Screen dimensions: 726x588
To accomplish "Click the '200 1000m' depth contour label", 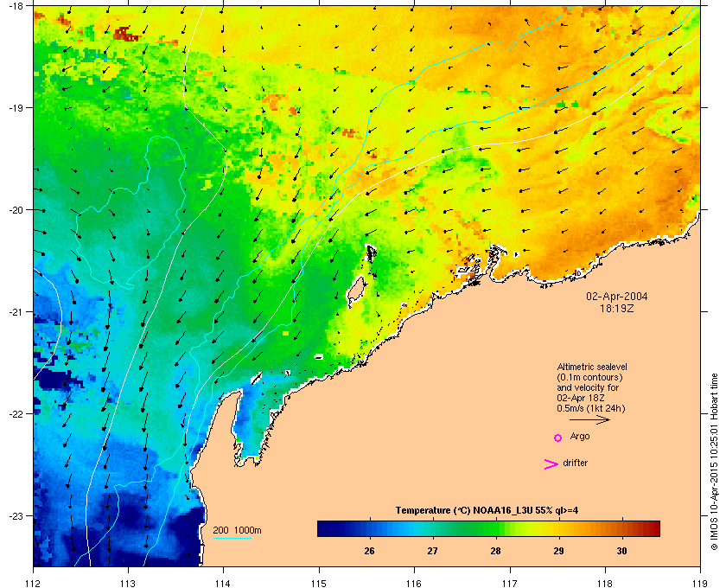I will click(x=238, y=531).
